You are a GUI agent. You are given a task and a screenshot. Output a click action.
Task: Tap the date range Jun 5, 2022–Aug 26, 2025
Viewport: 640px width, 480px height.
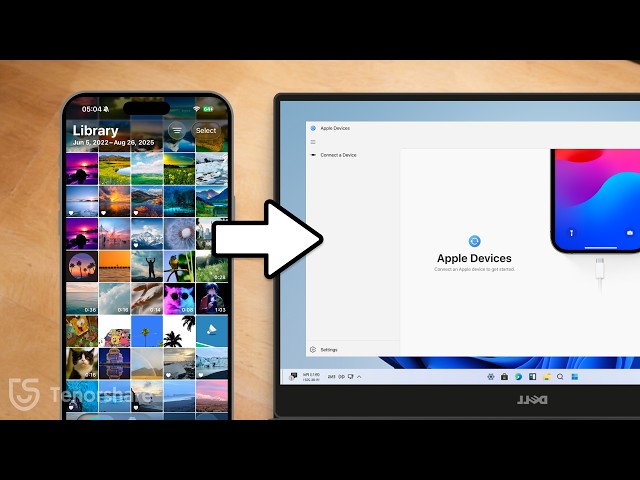(x=113, y=142)
